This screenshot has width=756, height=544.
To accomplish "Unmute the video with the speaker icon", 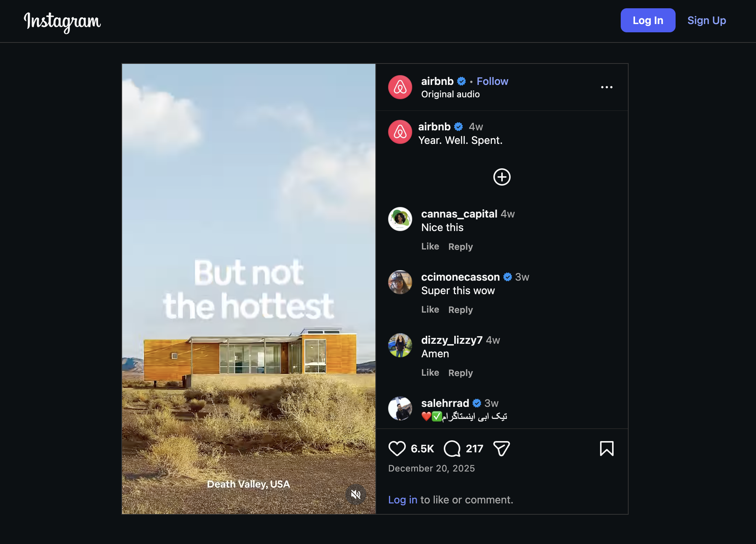I will pyautogui.click(x=356, y=495).
